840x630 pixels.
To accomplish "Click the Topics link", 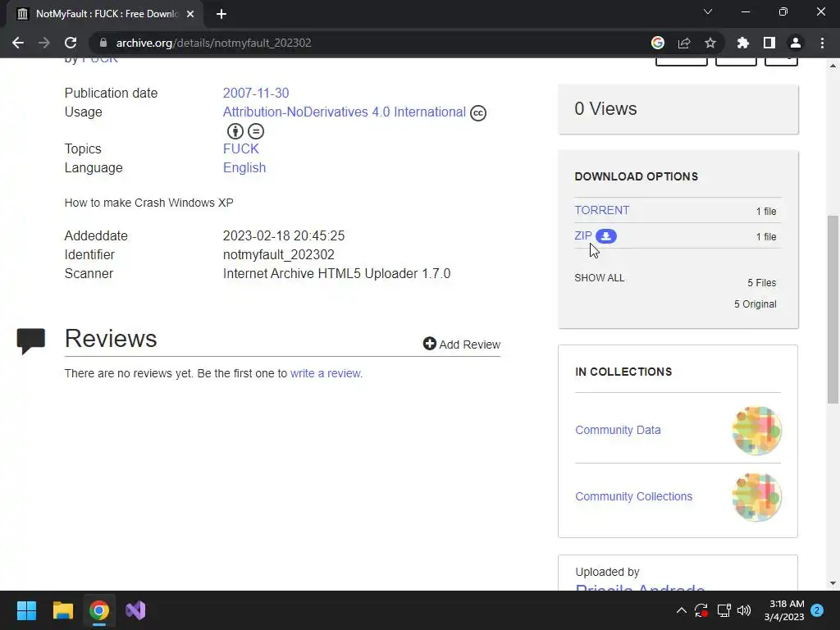I will [x=240, y=149].
